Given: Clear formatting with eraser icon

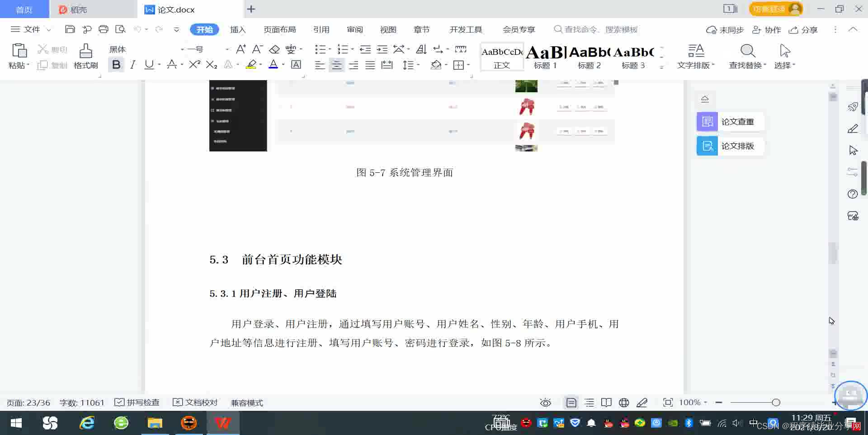Looking at the screenshot, I should coord(274,49).
